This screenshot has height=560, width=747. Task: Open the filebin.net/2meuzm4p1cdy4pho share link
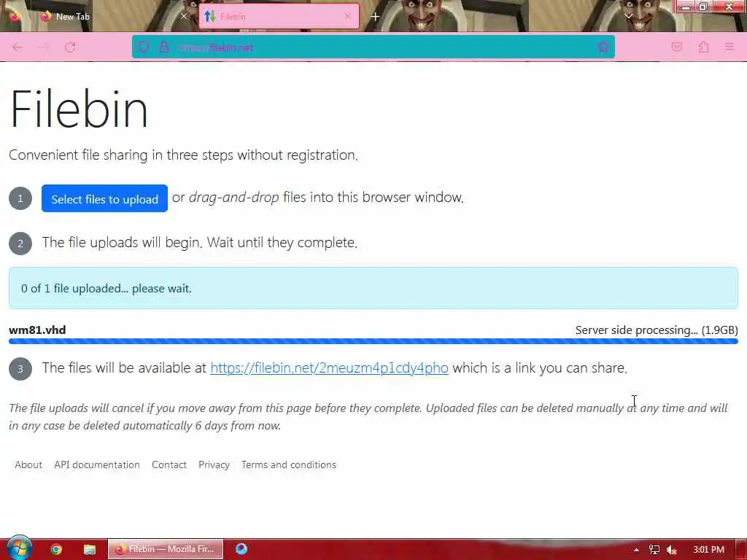tap(329, 367)
